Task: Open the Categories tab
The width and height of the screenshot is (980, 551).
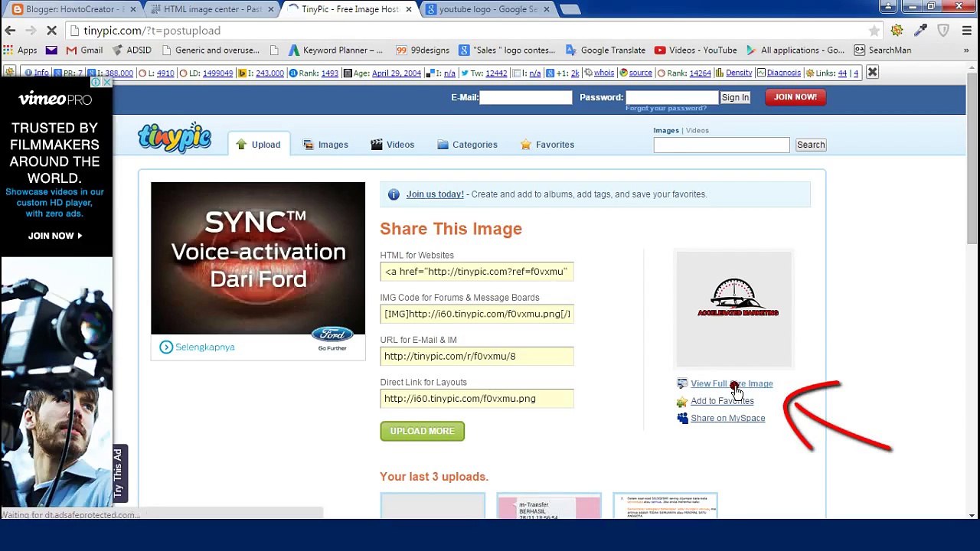Action: [x=468, y=145]
